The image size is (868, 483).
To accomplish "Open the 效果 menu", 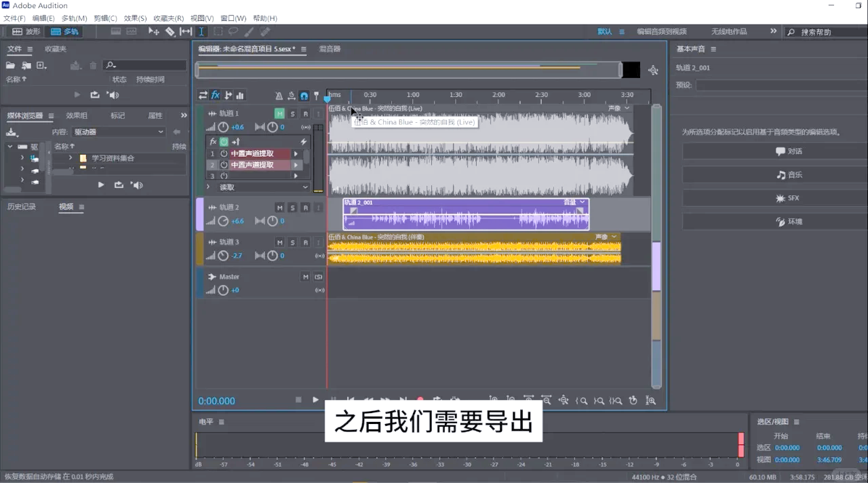I will click(x=133, y=18).
